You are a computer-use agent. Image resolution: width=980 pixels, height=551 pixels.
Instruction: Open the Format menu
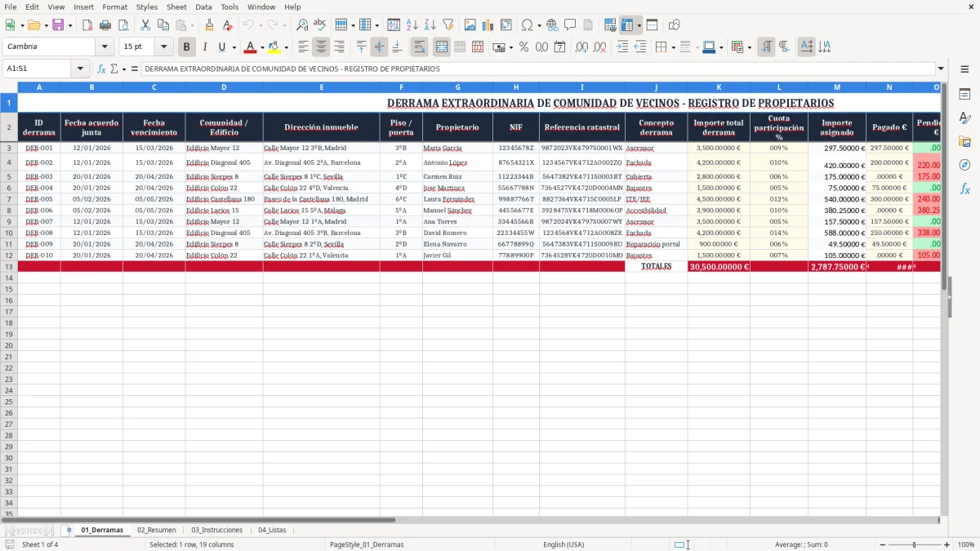tap(114, 7)
